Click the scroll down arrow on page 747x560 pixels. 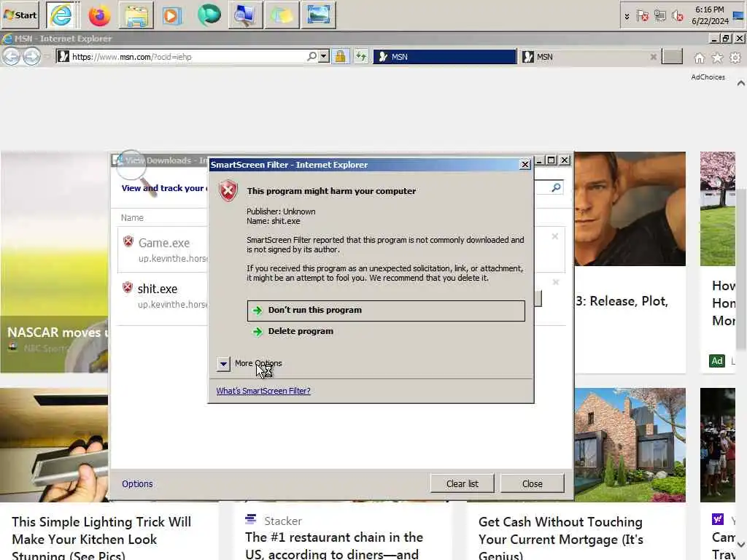click(741, 544)
